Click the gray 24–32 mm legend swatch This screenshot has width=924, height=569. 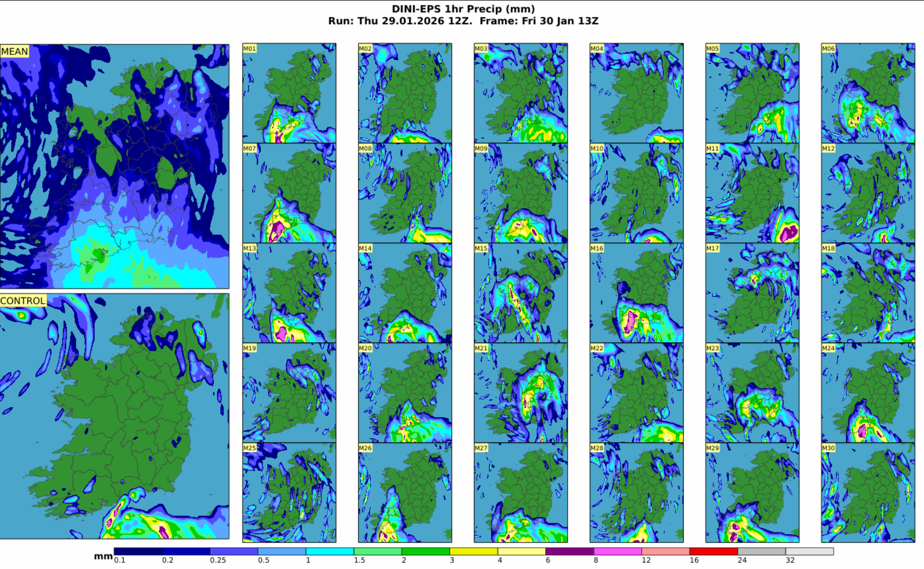coord(761,552)
